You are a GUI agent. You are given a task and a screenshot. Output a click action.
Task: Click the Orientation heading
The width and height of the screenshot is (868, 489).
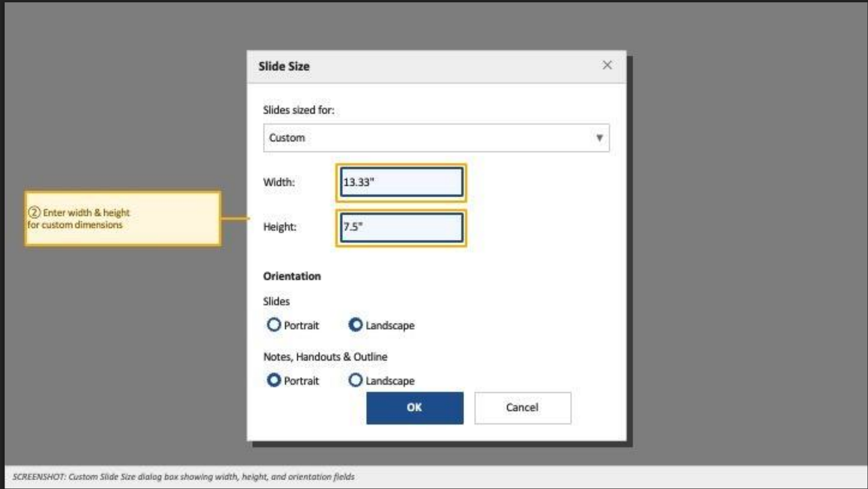click(292, 276)
